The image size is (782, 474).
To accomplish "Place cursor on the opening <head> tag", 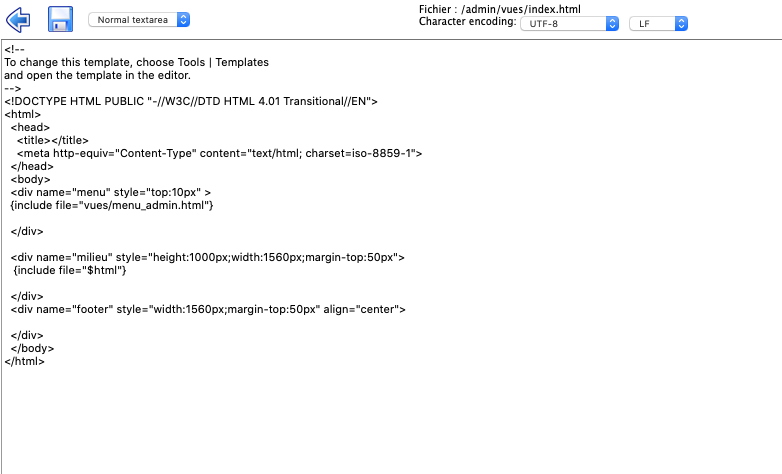I will [30, 127].
